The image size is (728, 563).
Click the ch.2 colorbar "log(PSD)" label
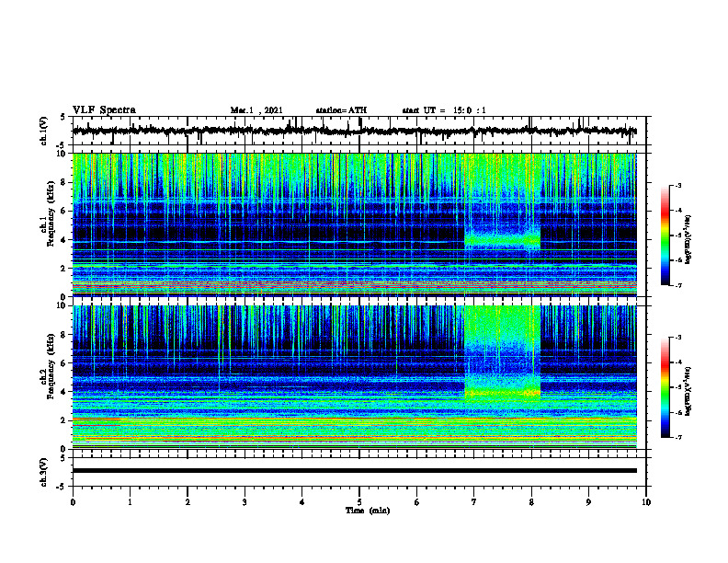coord(688,391)
